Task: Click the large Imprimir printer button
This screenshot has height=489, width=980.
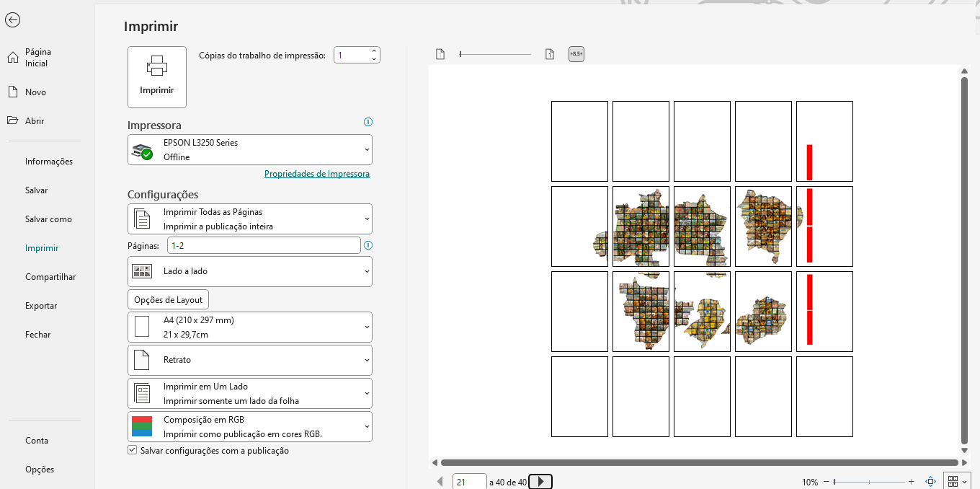Action: tap(157, 77)
